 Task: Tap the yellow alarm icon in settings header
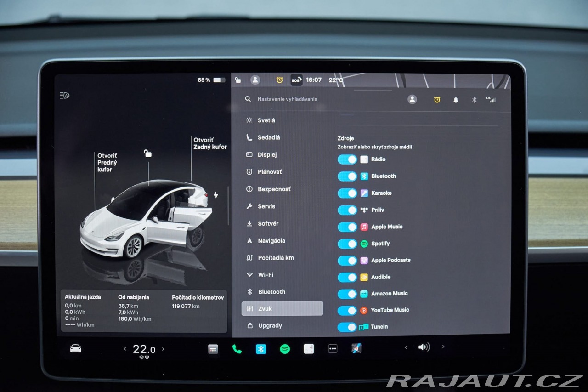tap(437, 99)
